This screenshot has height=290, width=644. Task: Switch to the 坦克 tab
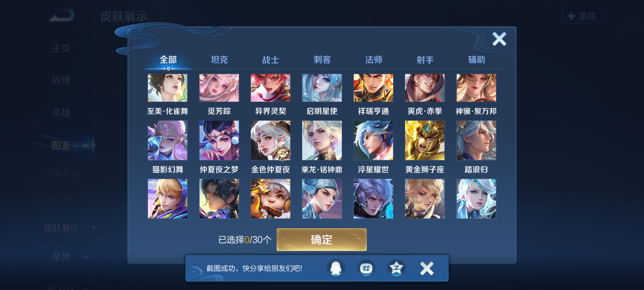219,60
